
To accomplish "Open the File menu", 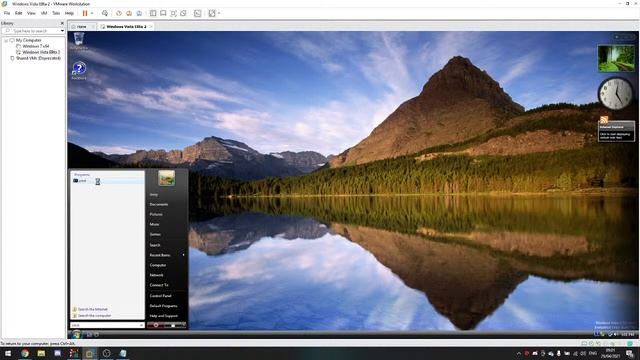I will click(x=7, y=13).
